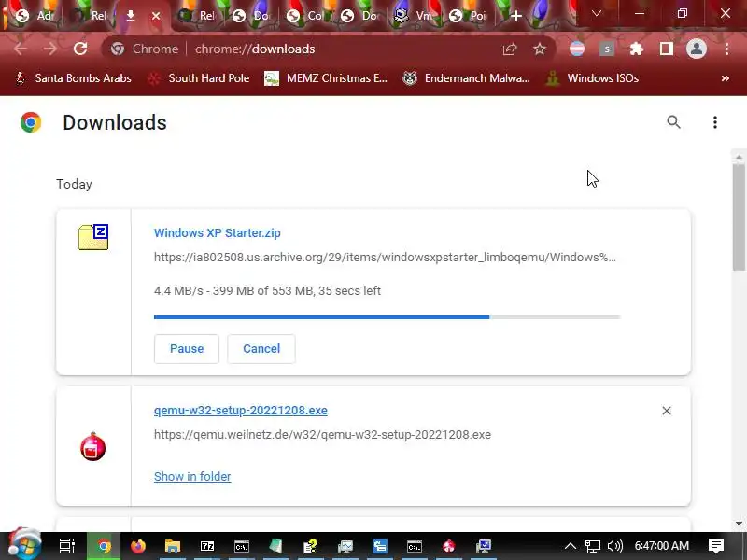Viewport: 747px width, 560px height.
Task: Go back with browser back arrow
Action: coord(21,49)
